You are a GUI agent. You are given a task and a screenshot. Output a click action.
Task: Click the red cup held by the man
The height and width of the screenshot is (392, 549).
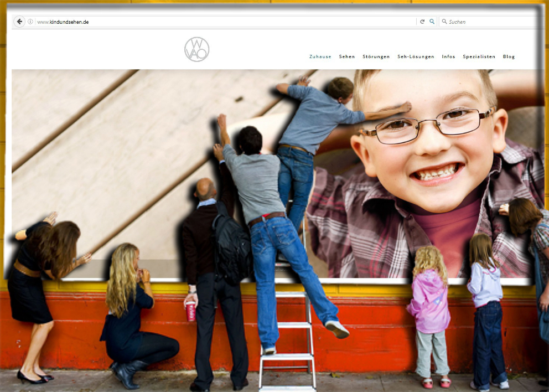pos(191,312)
